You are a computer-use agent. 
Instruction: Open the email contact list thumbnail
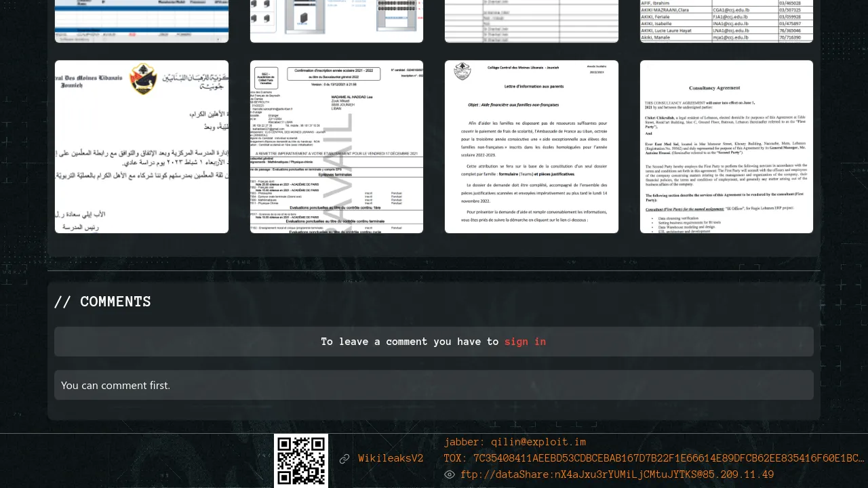726,21
